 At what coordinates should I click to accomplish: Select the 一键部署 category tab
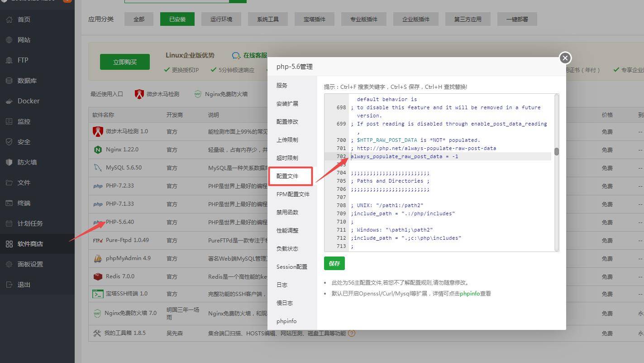coord(517,19)
